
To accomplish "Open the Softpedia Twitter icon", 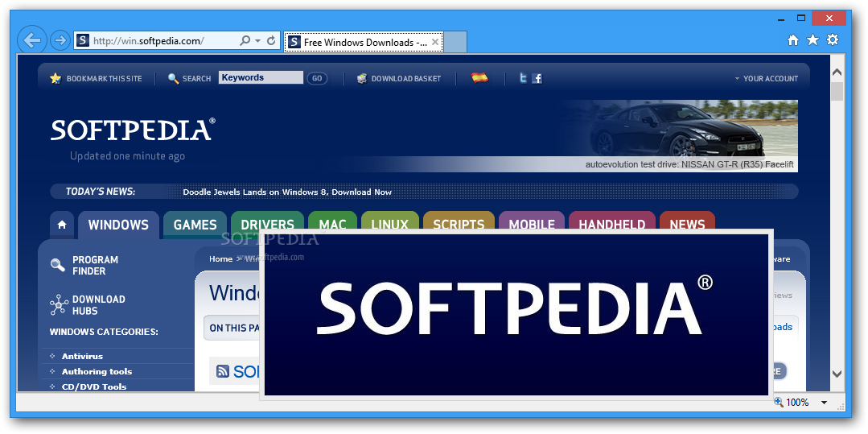I will (x=523, y=78).
